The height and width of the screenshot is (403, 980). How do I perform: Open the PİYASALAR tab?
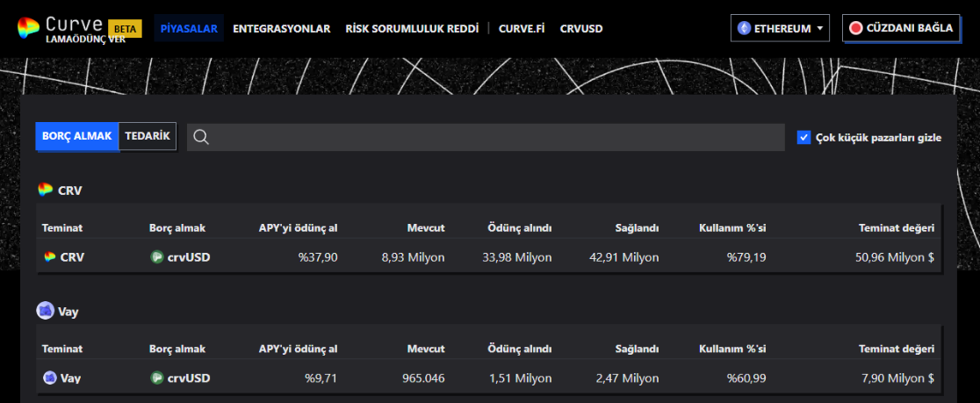click(x=189, y=28)
